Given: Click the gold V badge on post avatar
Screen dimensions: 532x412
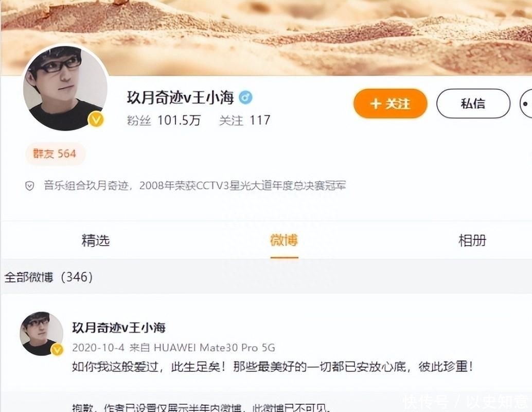Looking at the screenshot, I should 57,350.
